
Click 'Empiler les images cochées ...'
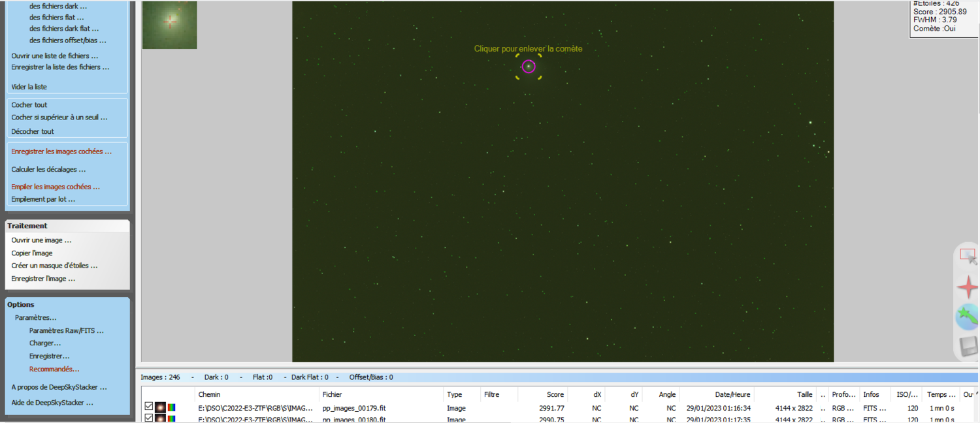[56, 187]
